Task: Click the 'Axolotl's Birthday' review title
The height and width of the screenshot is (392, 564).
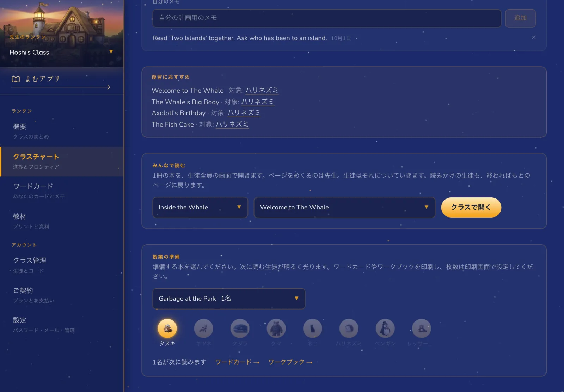Action: point(178,113)
